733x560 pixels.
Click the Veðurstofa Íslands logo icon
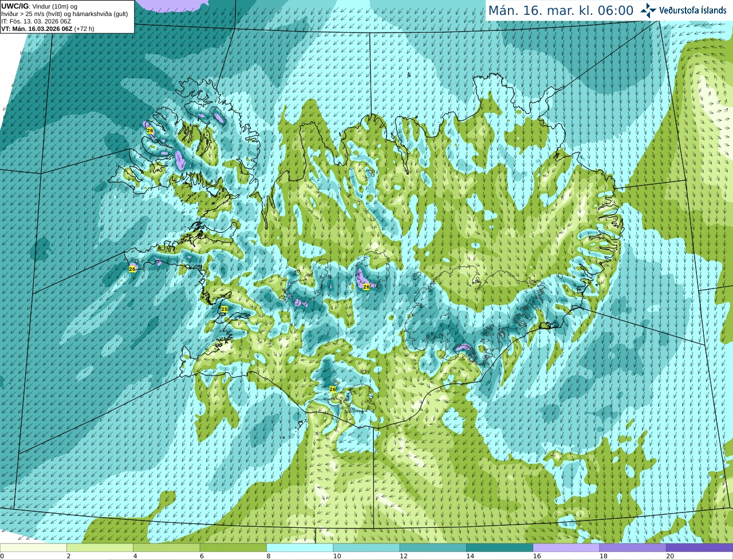pos(648,10)
